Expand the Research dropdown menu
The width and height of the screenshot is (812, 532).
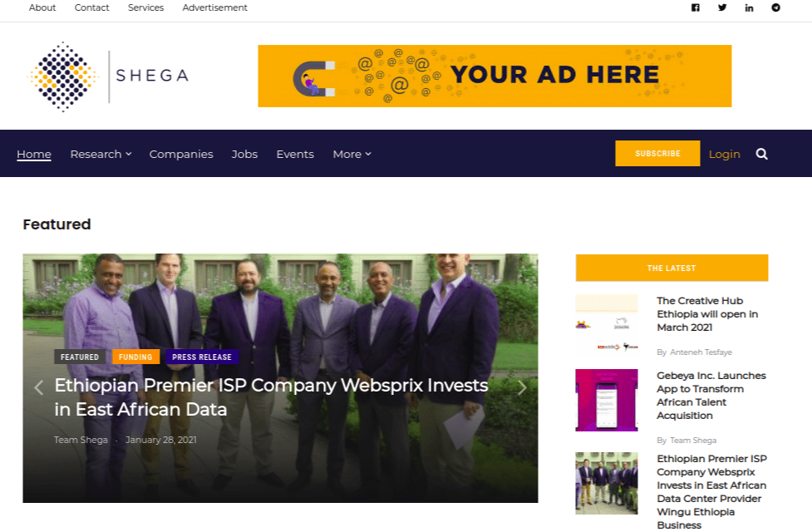click(101, 154)
